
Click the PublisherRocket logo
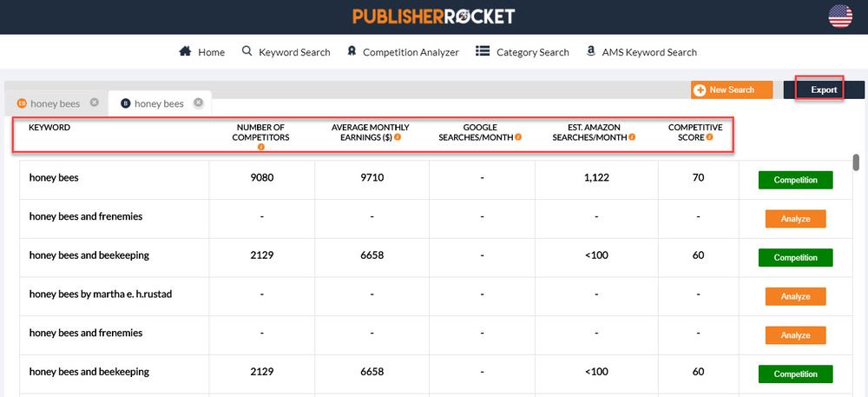coord(434,16)
